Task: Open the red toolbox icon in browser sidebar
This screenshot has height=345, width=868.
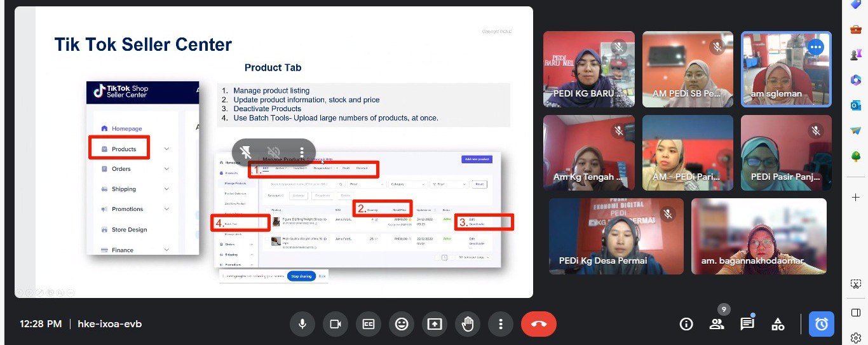Action: tap(855, 29)
